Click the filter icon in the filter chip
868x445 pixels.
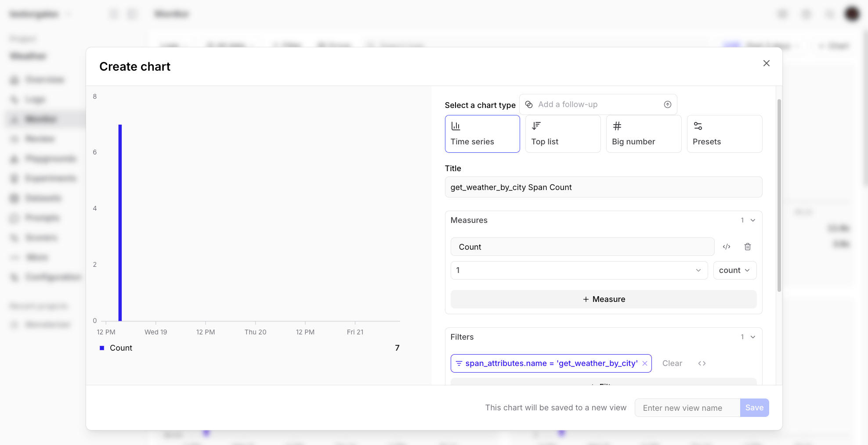(459, 363)
